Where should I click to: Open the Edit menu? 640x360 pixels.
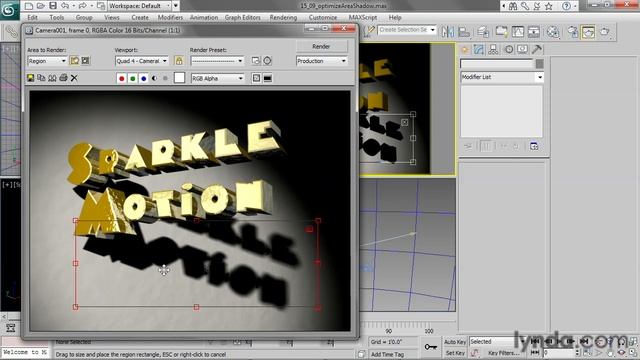point(32,18)
